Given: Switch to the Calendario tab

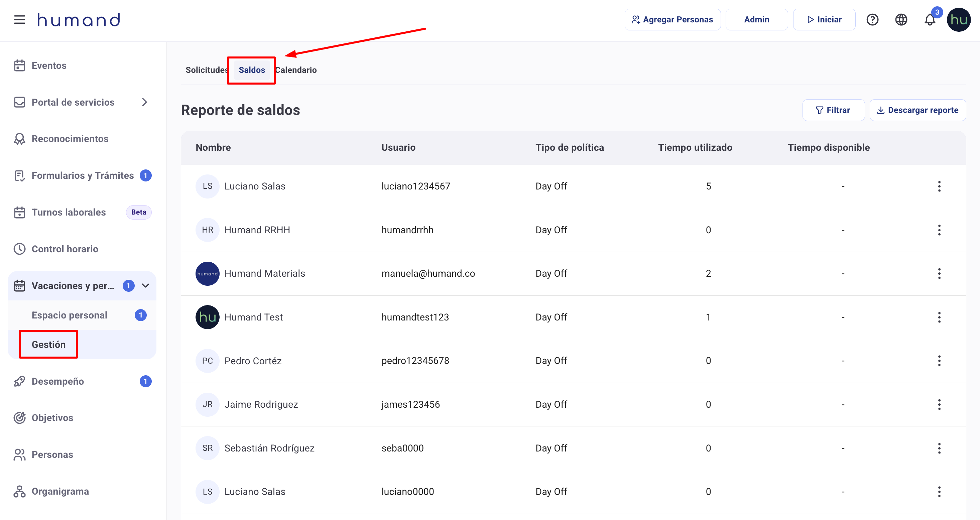Looking at the screenshot, I should click(296, 70).
